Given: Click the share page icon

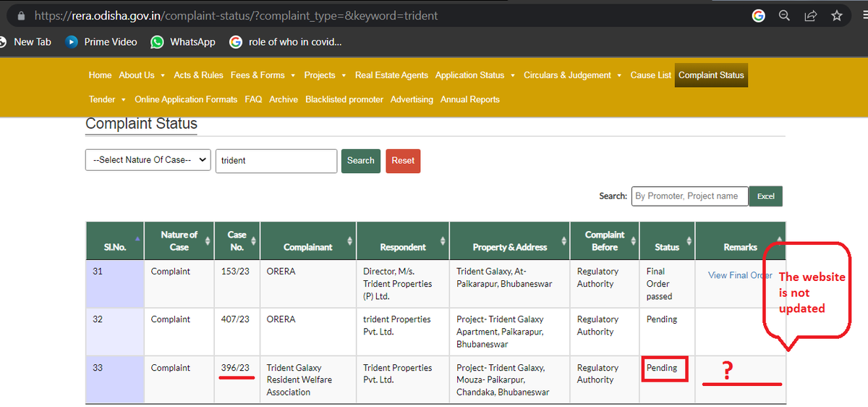Looking at the screenshot, I should click(x=811, y=15).
